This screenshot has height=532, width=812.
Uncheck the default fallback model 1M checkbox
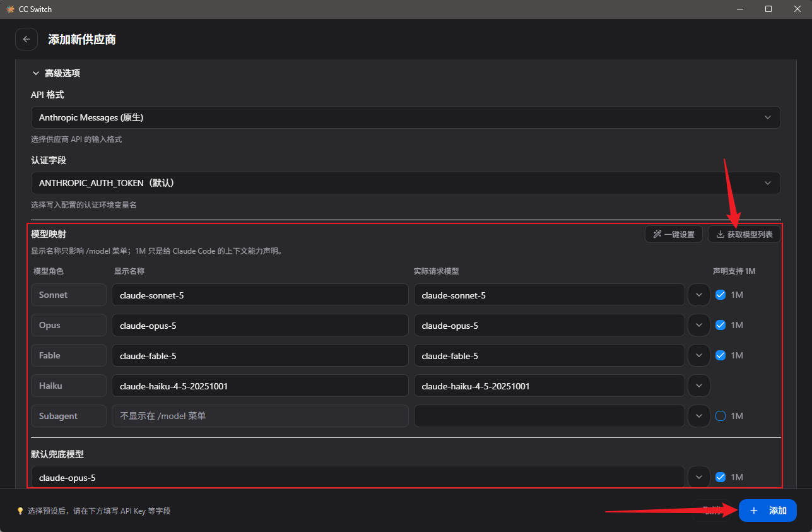[x=721, y=477]
